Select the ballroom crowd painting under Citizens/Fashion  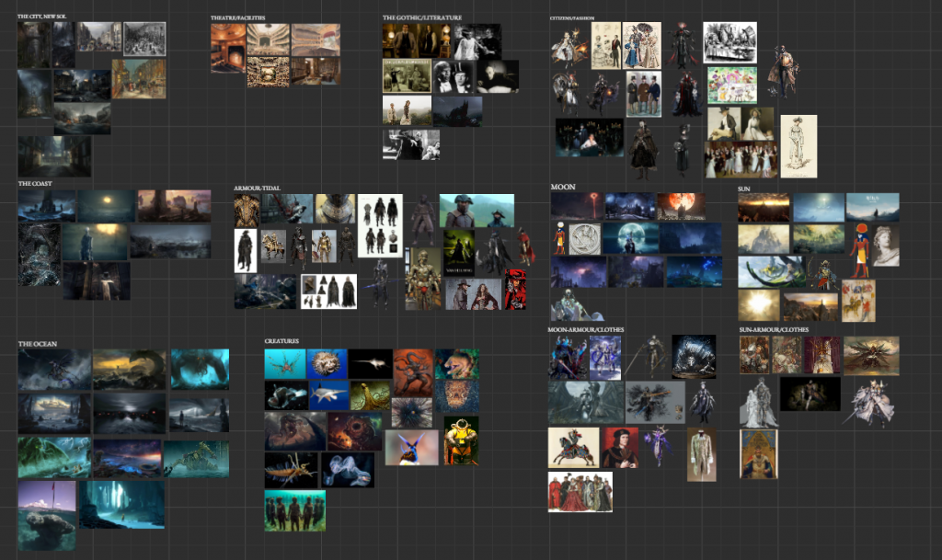pyautogui.click(x=741, y=160)
